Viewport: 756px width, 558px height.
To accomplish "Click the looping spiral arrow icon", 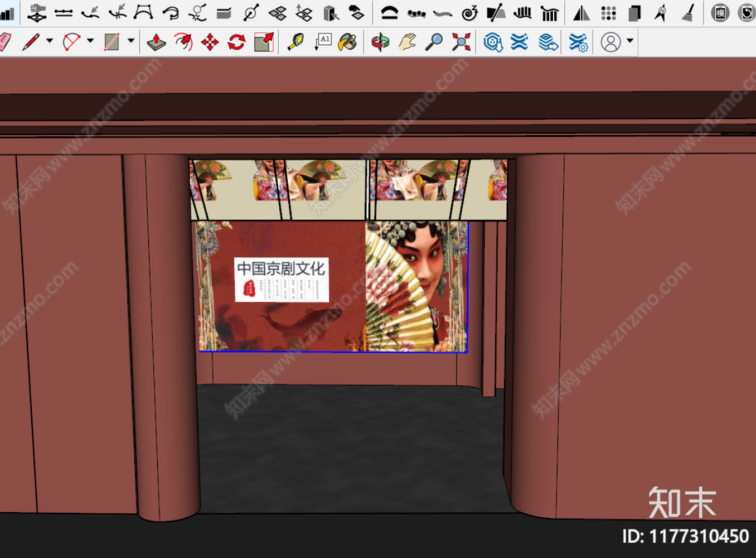I will [171, 12].
